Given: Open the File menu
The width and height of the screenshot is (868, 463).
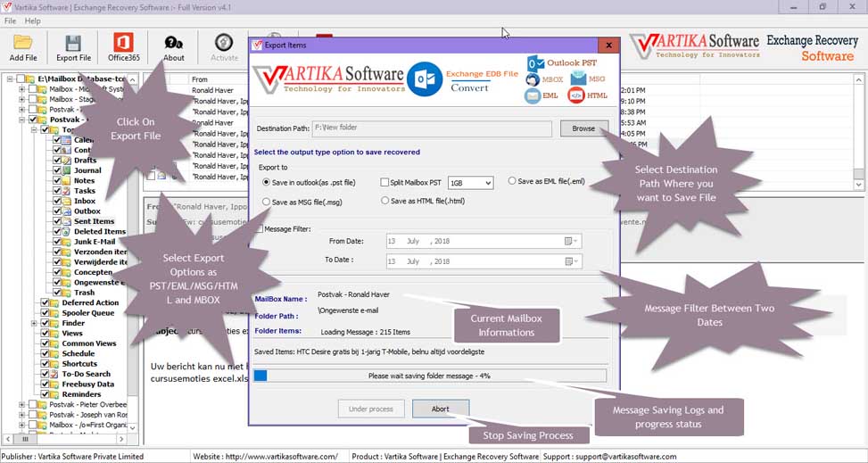Looking at the screenshot, I should 10,21.
